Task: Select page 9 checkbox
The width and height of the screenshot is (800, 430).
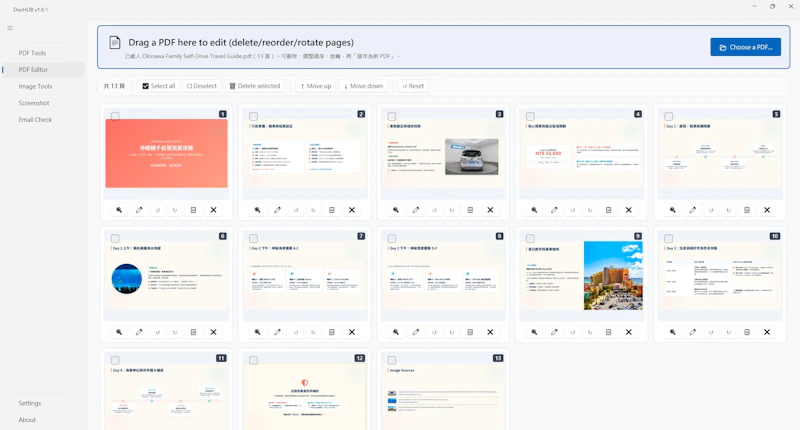Action: [530, 238]
